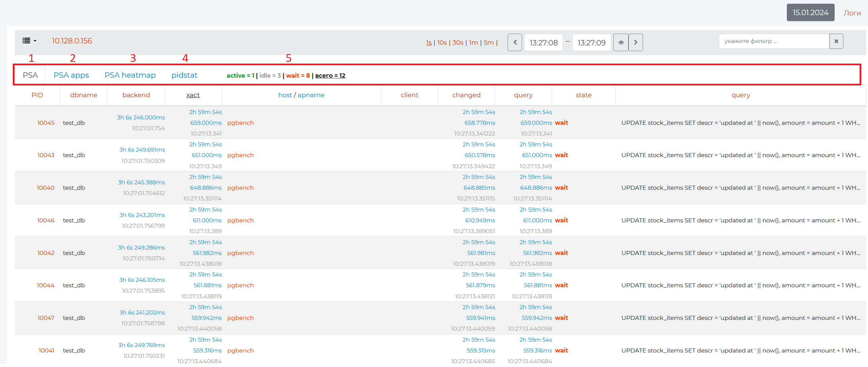Show all sessions via всего = 12
Viewport: 868px width, 367px height.
330,75
